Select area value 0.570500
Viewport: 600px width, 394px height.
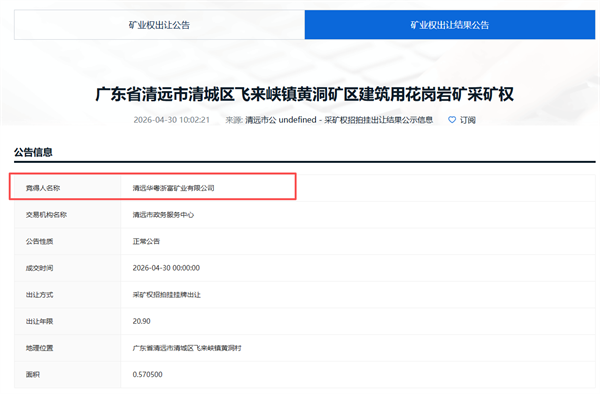pos(147,374)
